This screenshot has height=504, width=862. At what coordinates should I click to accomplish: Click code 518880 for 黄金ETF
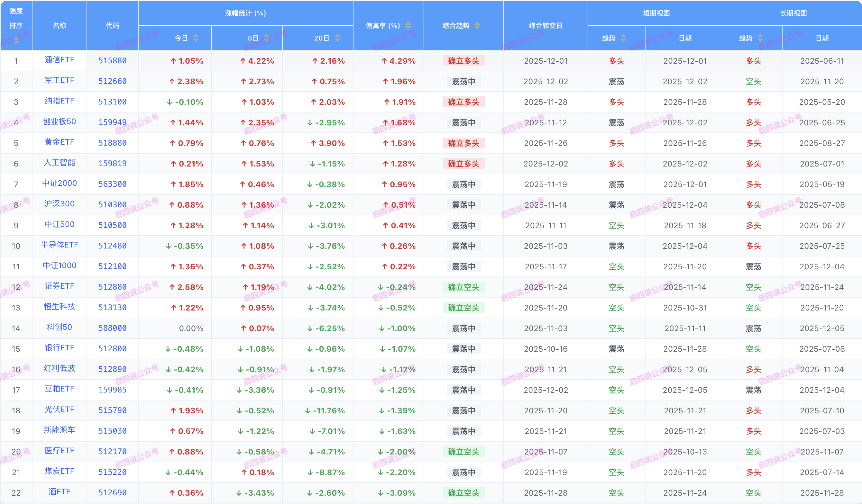coord(112,143)
